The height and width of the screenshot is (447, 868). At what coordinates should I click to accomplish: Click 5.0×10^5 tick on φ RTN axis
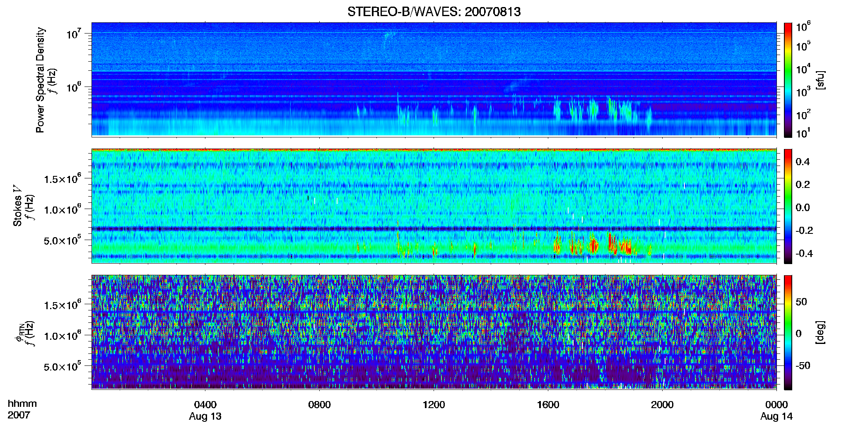[x=63, y=366]
